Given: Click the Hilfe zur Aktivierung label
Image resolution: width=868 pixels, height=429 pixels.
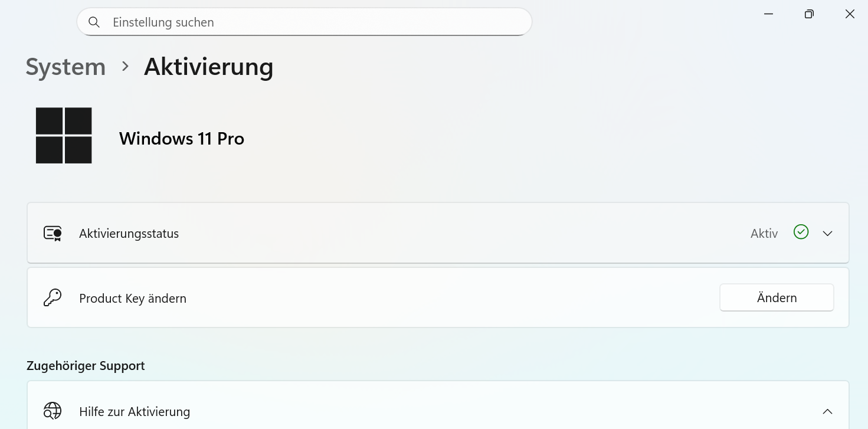Looking at the screenshot, I should (x=135, y=411).
